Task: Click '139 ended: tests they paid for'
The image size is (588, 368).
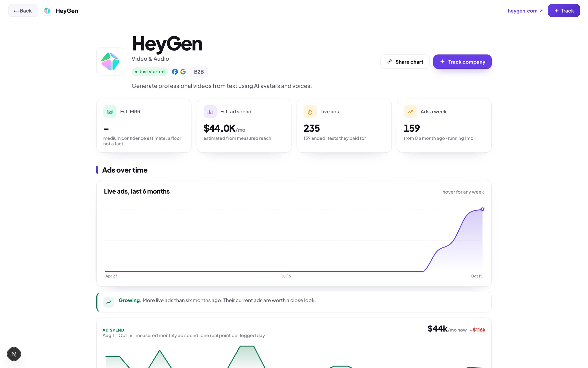Action: point(335,138)
